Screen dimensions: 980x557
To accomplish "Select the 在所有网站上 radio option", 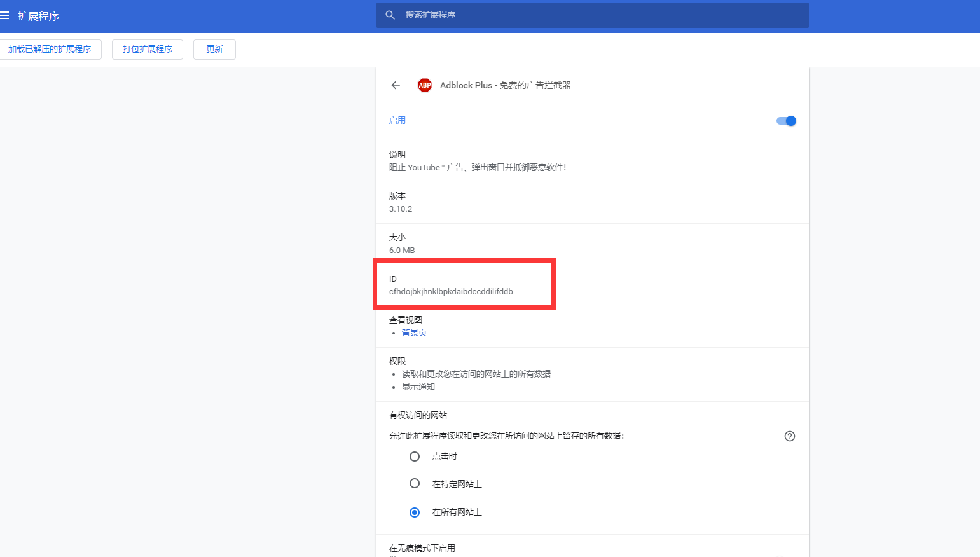I will (415, 512).
